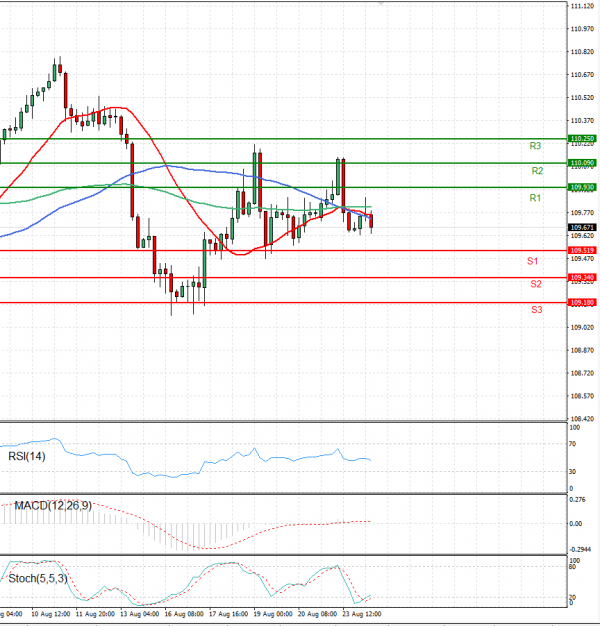
Task: Click the MACD scale value 0.276
Action: [578, 499]
